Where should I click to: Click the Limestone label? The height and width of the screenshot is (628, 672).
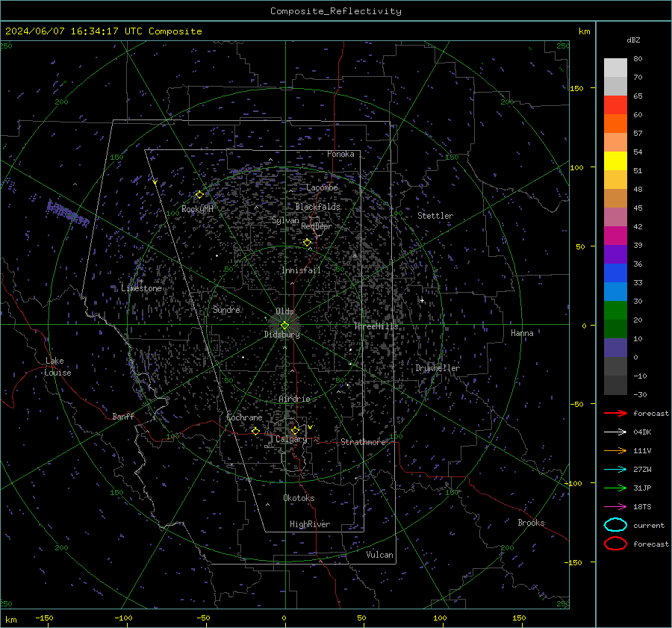pos(141,288)
